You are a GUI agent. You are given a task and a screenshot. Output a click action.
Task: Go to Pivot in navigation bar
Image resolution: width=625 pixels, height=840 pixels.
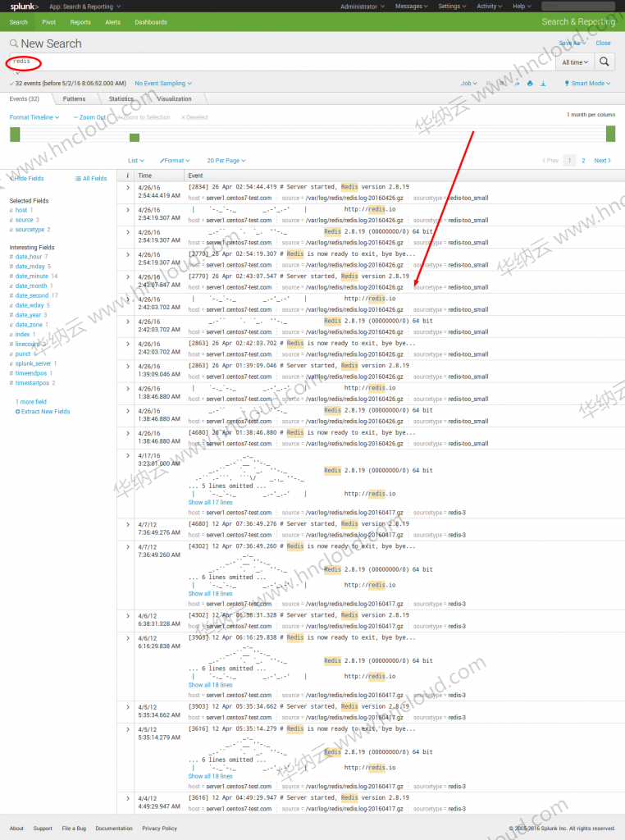[48, 22]
